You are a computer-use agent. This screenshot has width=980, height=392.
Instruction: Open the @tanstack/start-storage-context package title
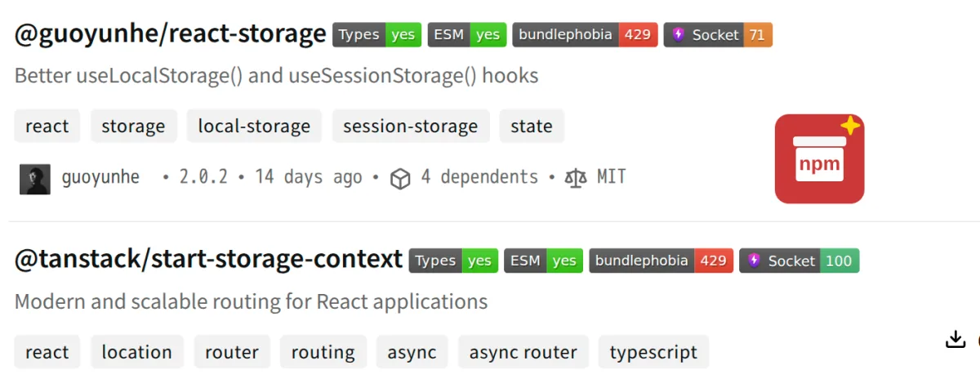pyautogui.click(x=209, y=260)
